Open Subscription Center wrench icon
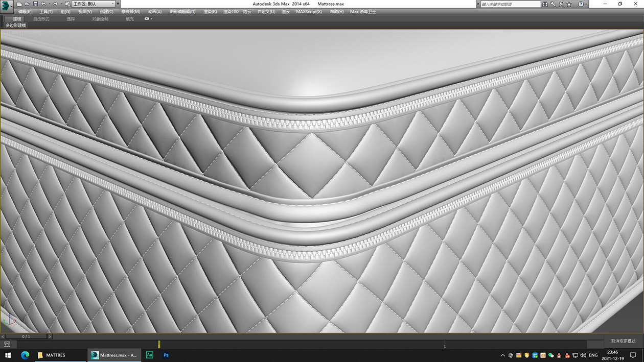This screenshot has height=362, width=644. click(553, 4)
